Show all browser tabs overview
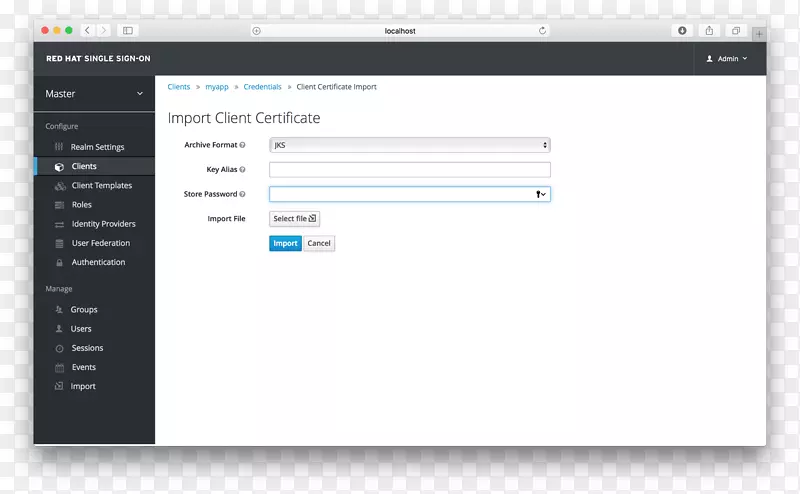800x494 pixels. pos(736,31)
